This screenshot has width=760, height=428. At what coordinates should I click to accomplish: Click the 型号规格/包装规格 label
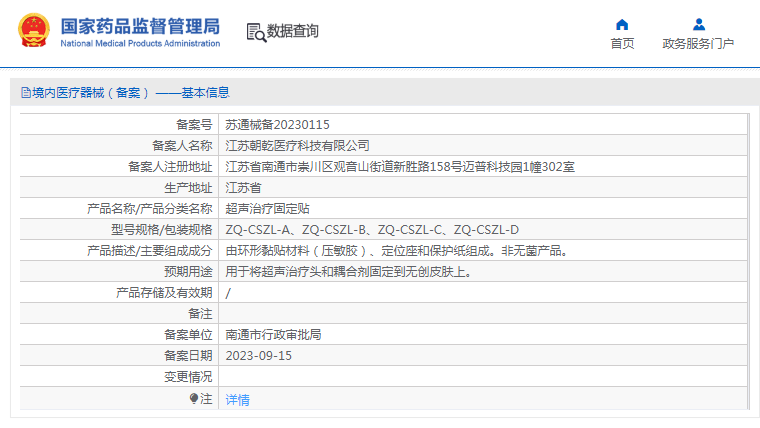161,230
